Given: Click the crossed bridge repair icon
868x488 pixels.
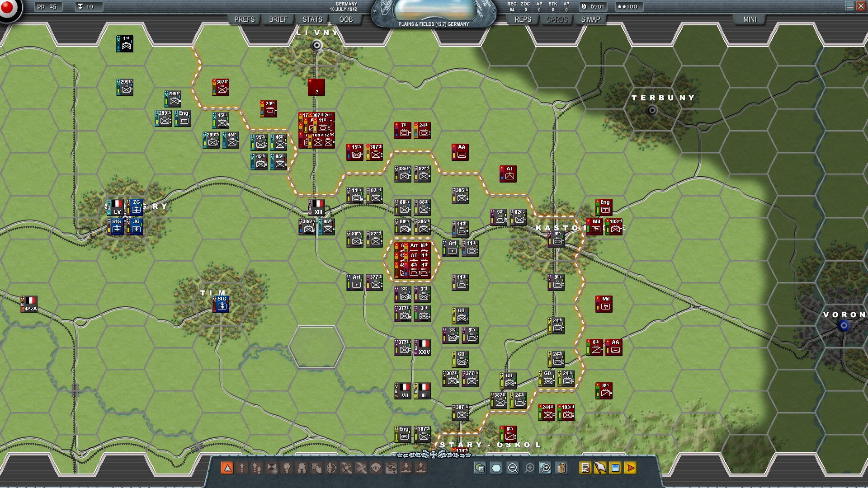Looking at the screenshot, I should 361,468.
